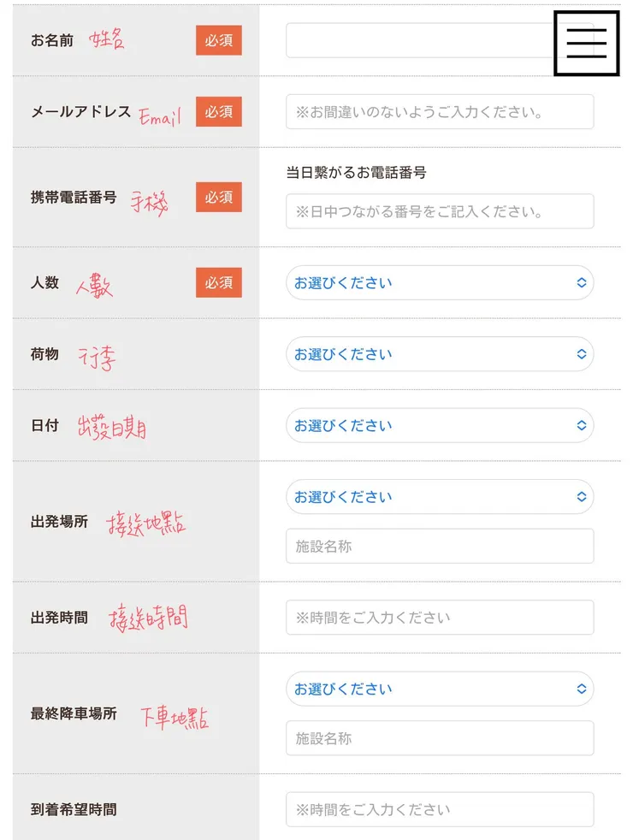Screen dimensions: 633x840
Task: Click the 当日繋がるお電話番号 label text
Action: 356,173
